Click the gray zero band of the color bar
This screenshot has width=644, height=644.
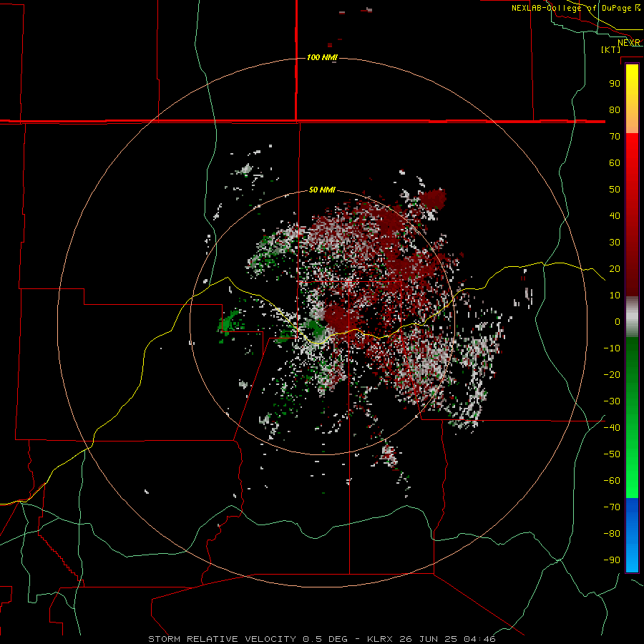(632, 317)
